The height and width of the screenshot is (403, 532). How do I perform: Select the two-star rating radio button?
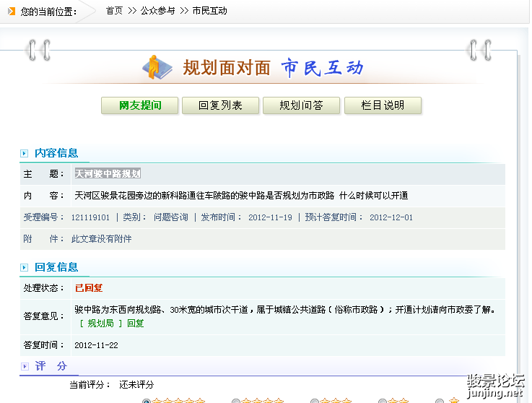pos(383,402)
